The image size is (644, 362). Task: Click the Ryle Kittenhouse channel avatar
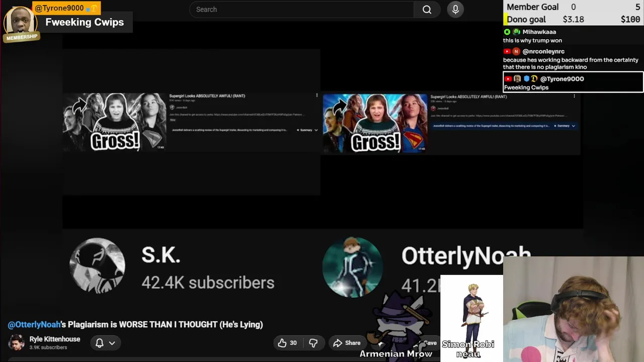tap(16, 343)
